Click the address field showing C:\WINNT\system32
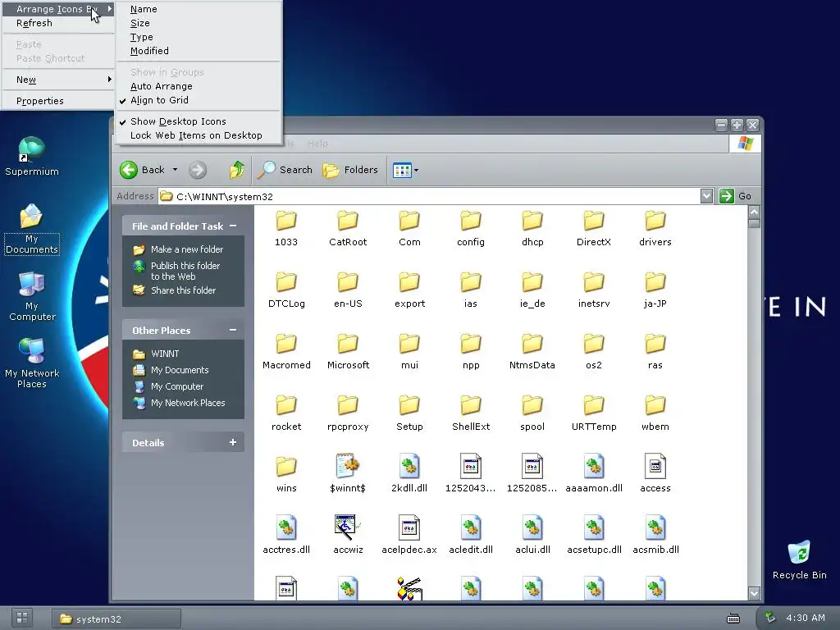The height and width of the screenshot is (630, 840). coord(428,196)
